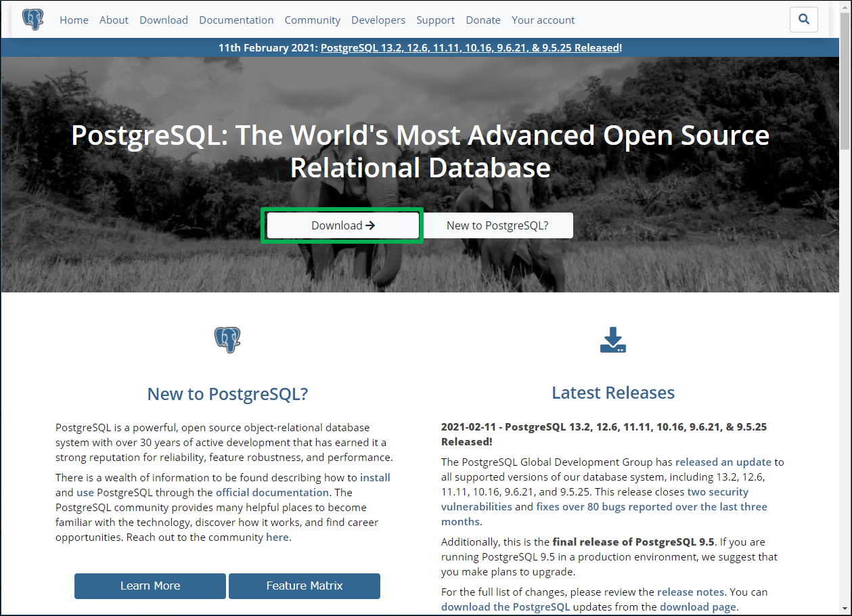Click the scrollbar up arrow
Viewport: 852px width, 616px height.
pyautogui.click(x=845, y=7)
